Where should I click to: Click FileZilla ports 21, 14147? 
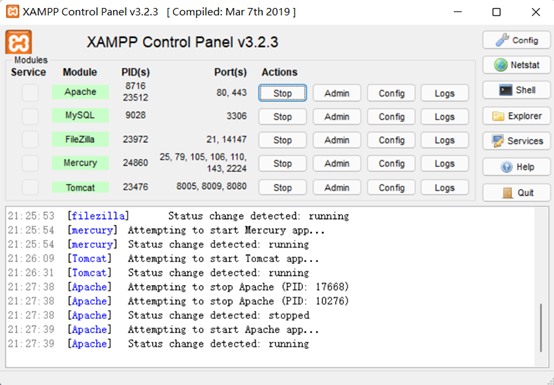coord(226,140)
